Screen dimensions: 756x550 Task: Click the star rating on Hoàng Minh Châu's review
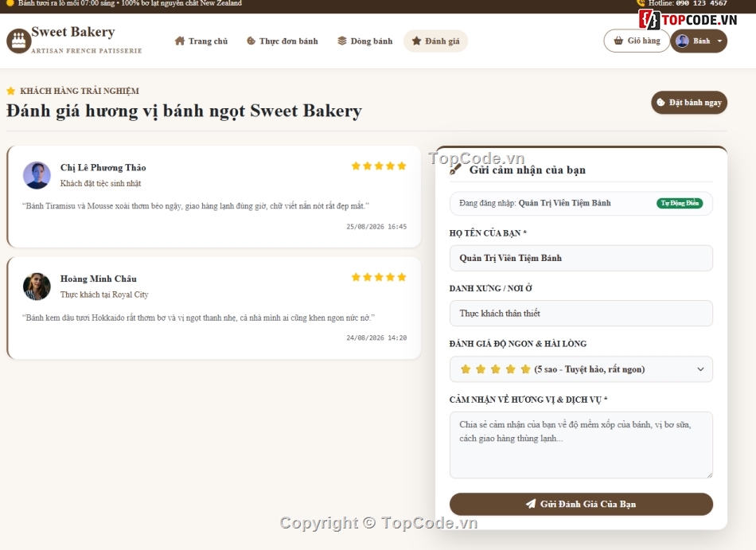click(379, 277)
